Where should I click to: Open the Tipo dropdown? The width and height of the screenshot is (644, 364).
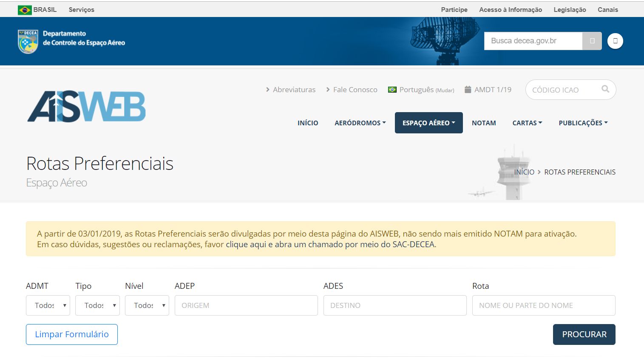[97, 305]
